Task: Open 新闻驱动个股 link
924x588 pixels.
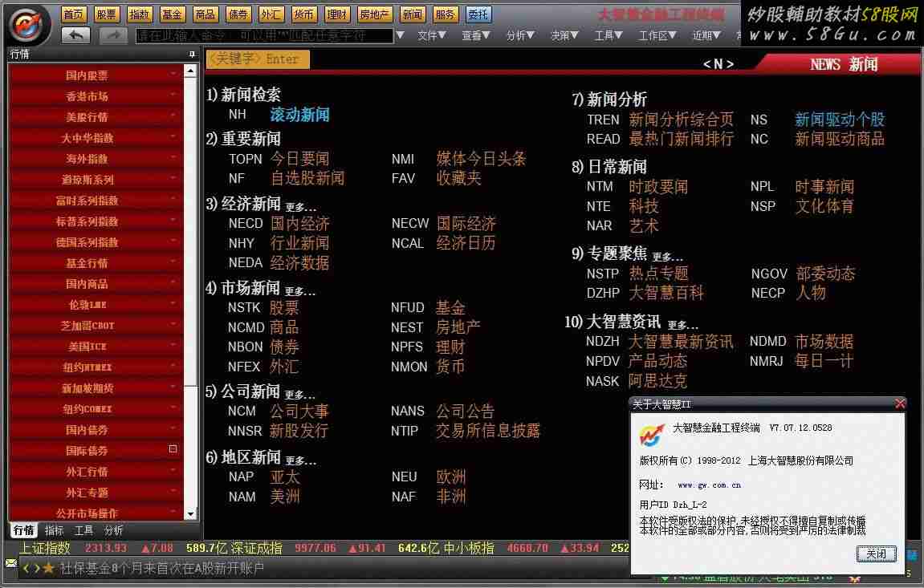Action: [840, 120]
